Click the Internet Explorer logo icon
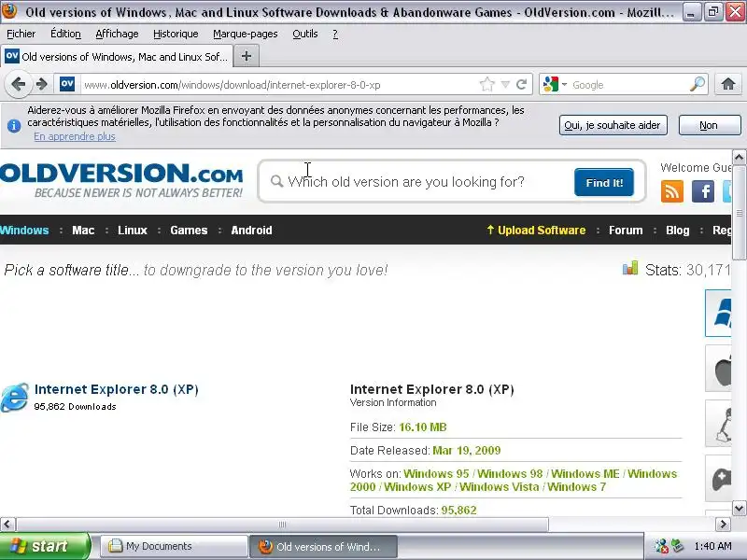 click(15, 398)
